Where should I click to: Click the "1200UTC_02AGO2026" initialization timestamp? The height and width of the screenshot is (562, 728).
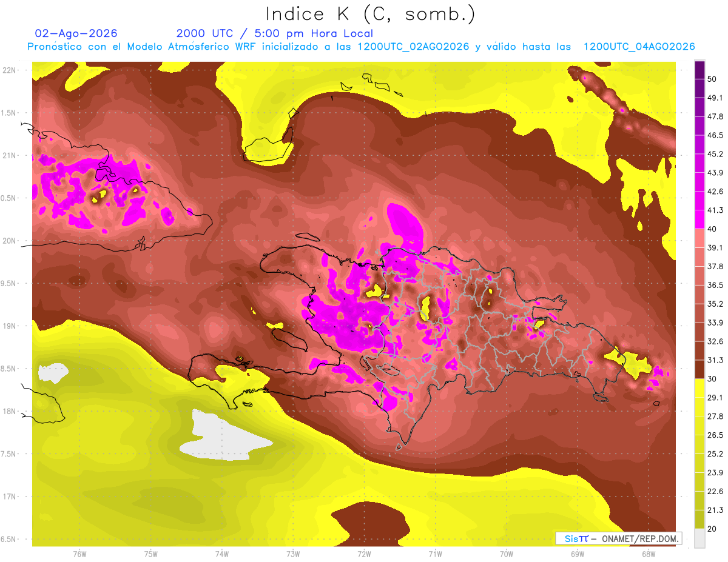[x=413, y=47]
